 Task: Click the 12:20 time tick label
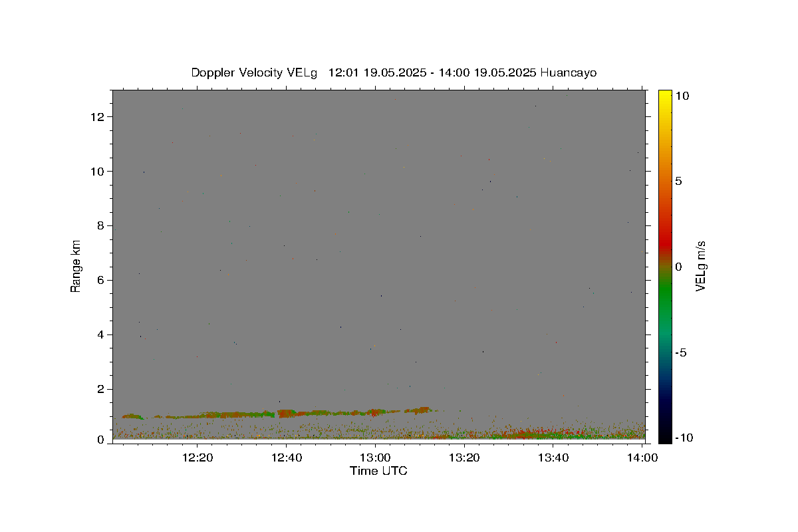click(198, 458)
